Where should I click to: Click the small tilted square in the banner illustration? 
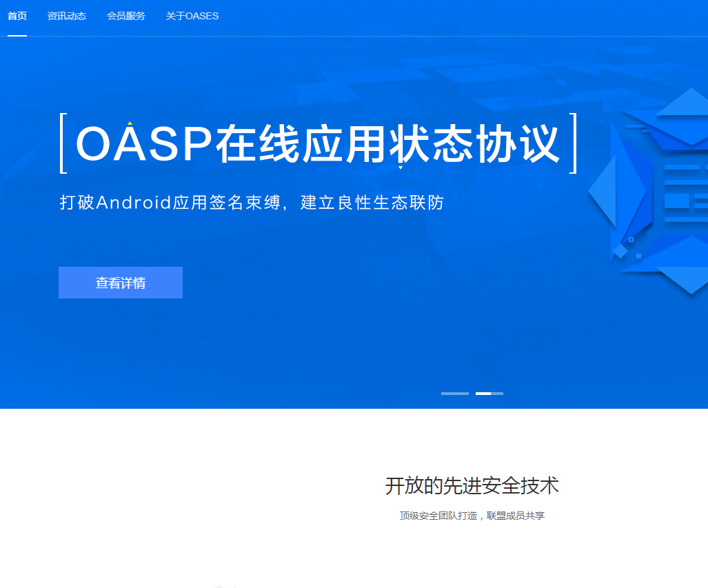pos(620,251)
